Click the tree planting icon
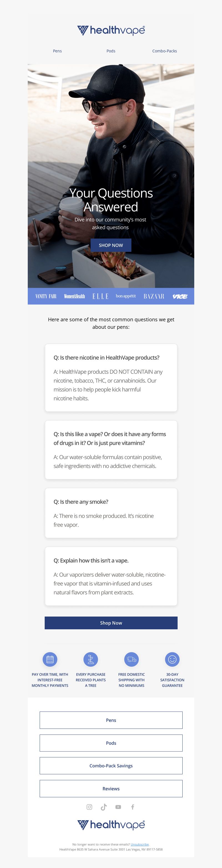Screen dimensions: 222x868 (91, 659)
